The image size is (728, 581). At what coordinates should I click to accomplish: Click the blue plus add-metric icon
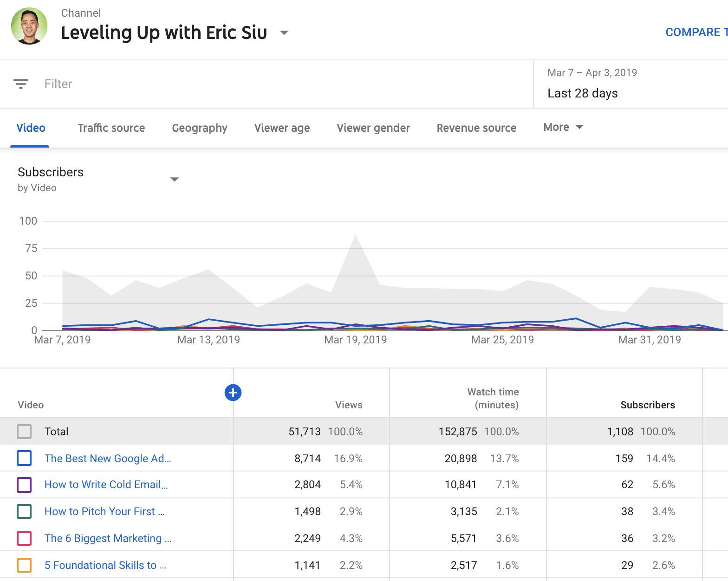pyautogui.click(x=233, y=393)
